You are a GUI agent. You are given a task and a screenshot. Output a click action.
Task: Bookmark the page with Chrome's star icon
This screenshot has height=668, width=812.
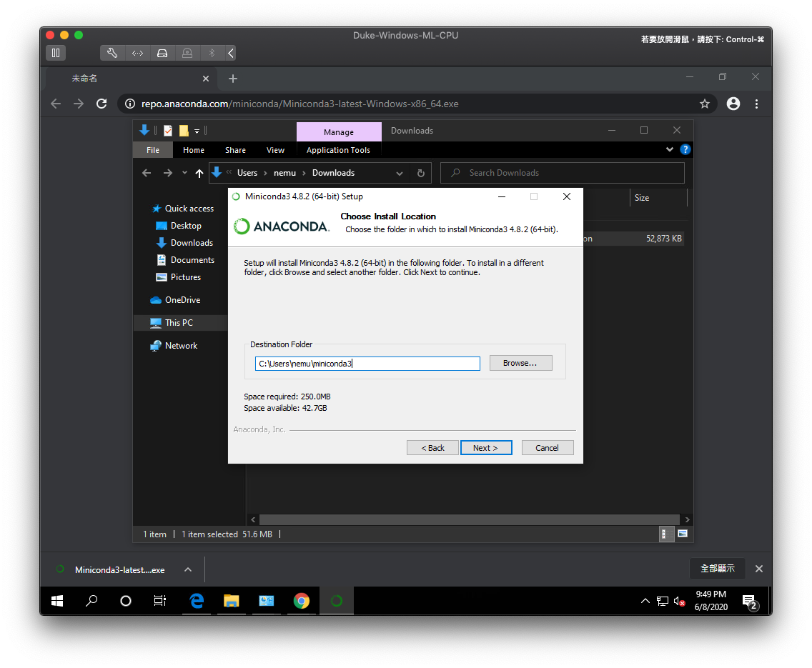pos(705,104)
